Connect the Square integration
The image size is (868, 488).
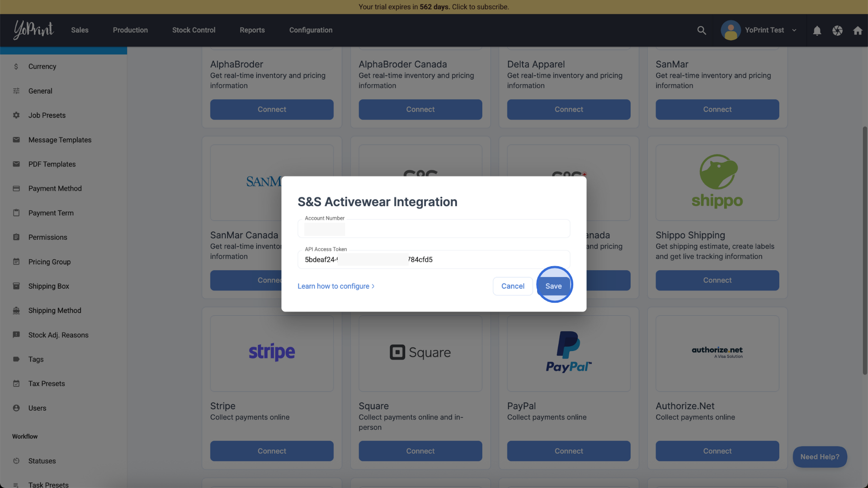point(420,451)
